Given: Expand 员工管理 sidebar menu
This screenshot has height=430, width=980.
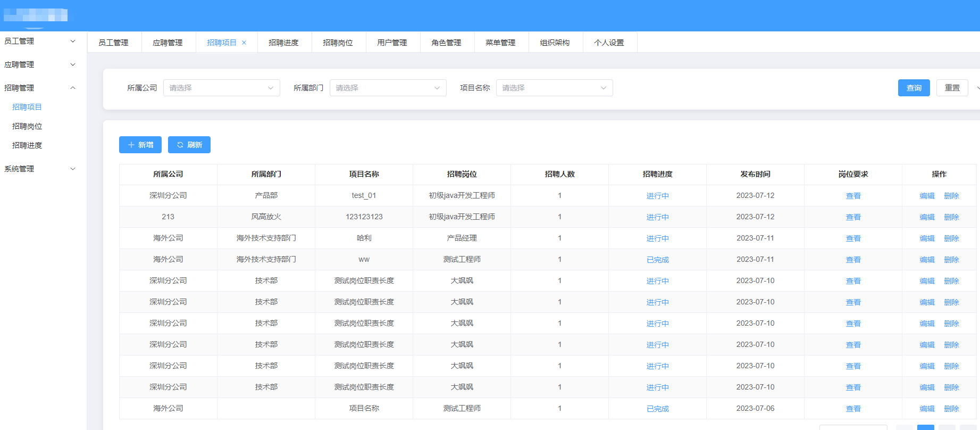Looking at the screenshot, I should point(40,41).
